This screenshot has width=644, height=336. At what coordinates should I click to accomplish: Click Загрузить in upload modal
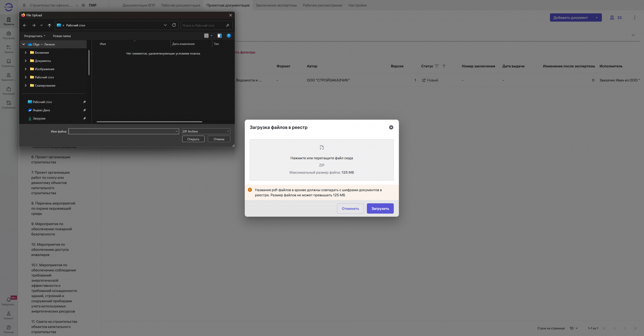380,209
